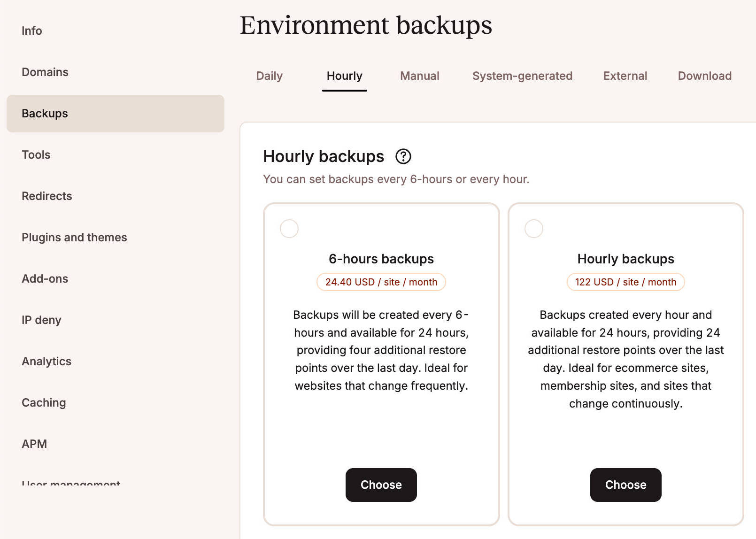Viewport: 756px width, 539px height.
Task: Choose the Hourly backups plan
Action: [625, 485]
